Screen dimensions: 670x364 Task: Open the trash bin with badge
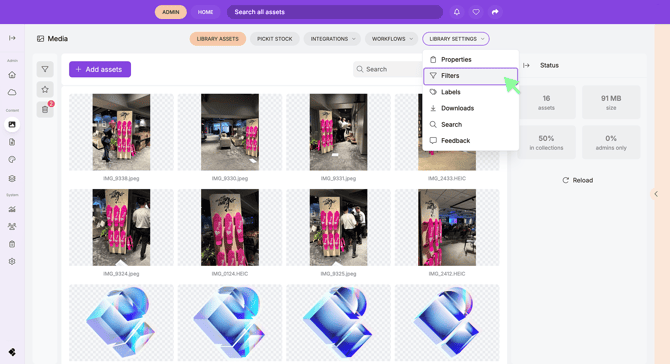point(45,110)
